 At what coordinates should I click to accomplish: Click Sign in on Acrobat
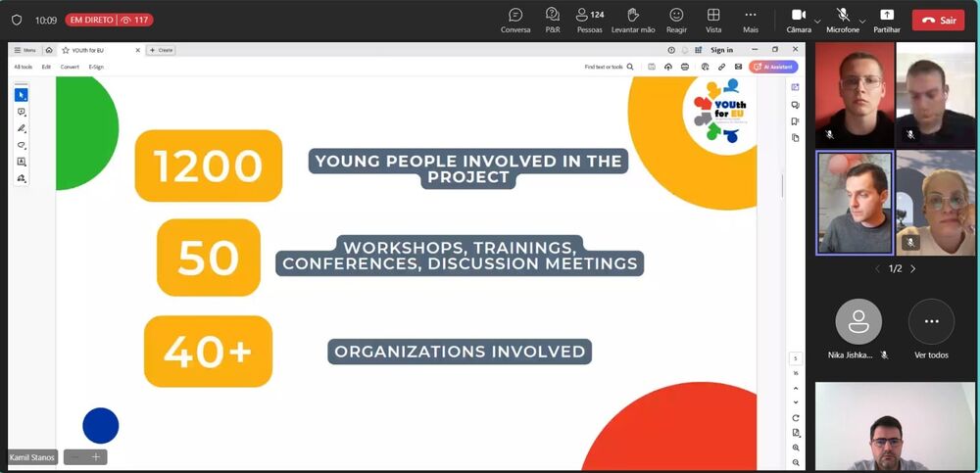point(722,50)
